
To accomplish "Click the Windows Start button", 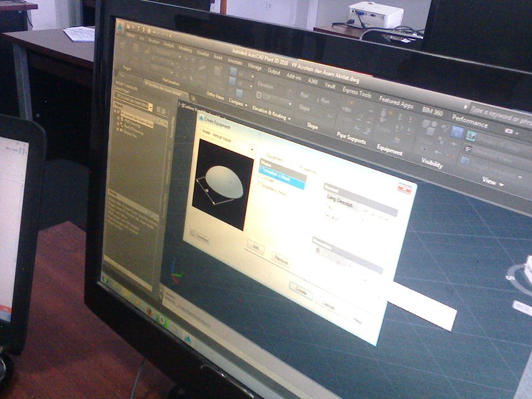I will tap(105, 279).
